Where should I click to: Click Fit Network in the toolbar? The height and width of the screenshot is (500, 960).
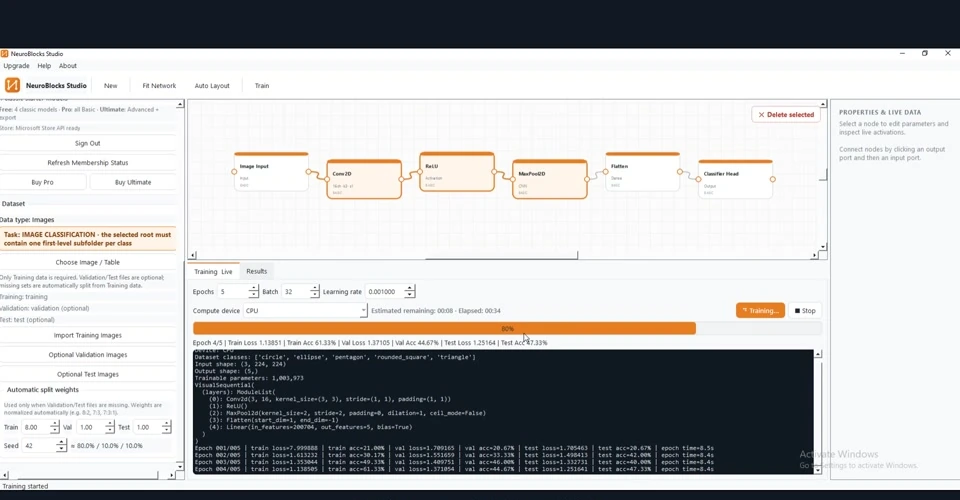pyautogui.click(x=159, y=86)
